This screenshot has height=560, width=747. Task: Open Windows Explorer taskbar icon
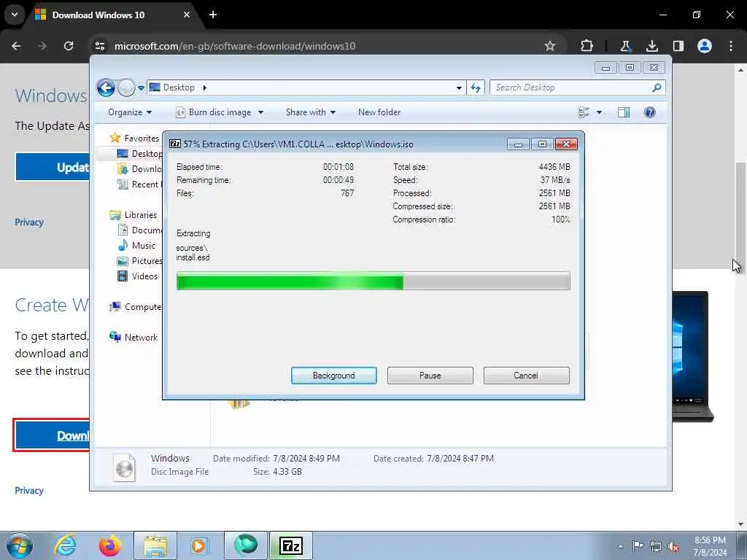tap(155, 545)
